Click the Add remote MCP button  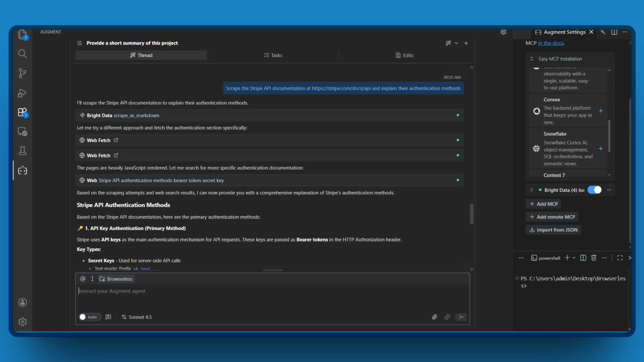click(x=552, y=217)
